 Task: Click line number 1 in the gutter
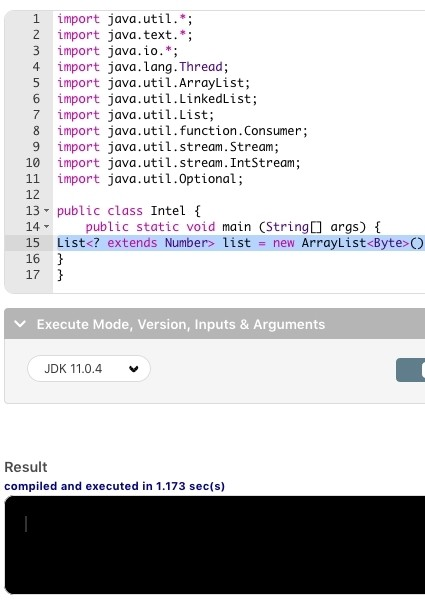(36, 18)
